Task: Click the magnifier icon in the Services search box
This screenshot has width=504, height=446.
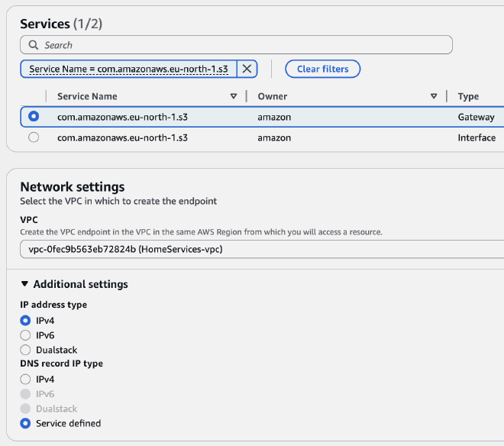Action: coord(34,45)
